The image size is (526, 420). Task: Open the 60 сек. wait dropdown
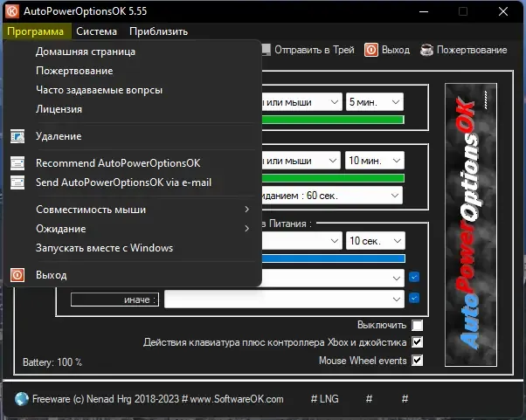click(x=332, y=196)
